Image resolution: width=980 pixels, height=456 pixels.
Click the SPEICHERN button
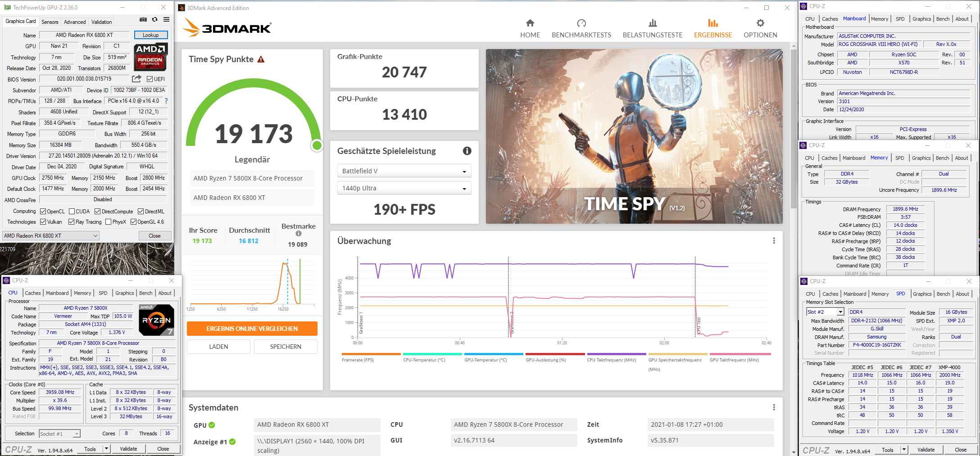(x=286, y=347)
